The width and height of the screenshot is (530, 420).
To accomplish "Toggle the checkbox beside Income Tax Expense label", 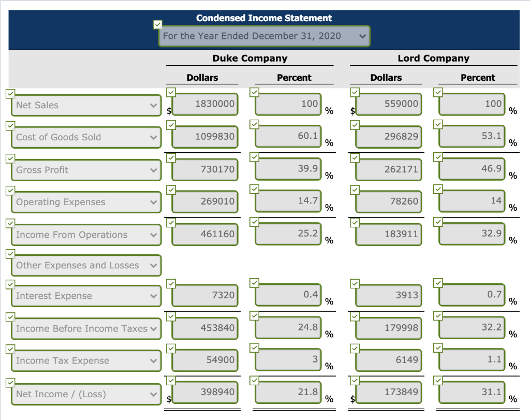I will pos(9,348).
